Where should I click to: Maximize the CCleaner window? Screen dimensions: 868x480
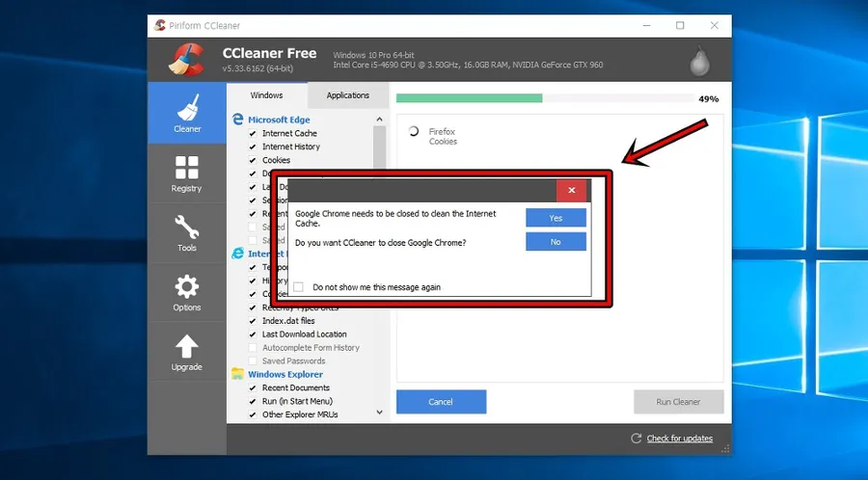coord(680,25)
